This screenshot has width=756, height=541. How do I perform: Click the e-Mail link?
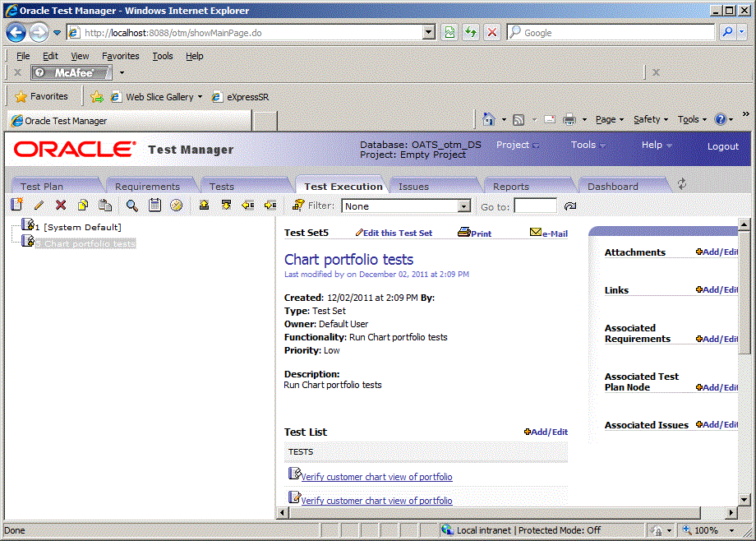tap(549, 234)
